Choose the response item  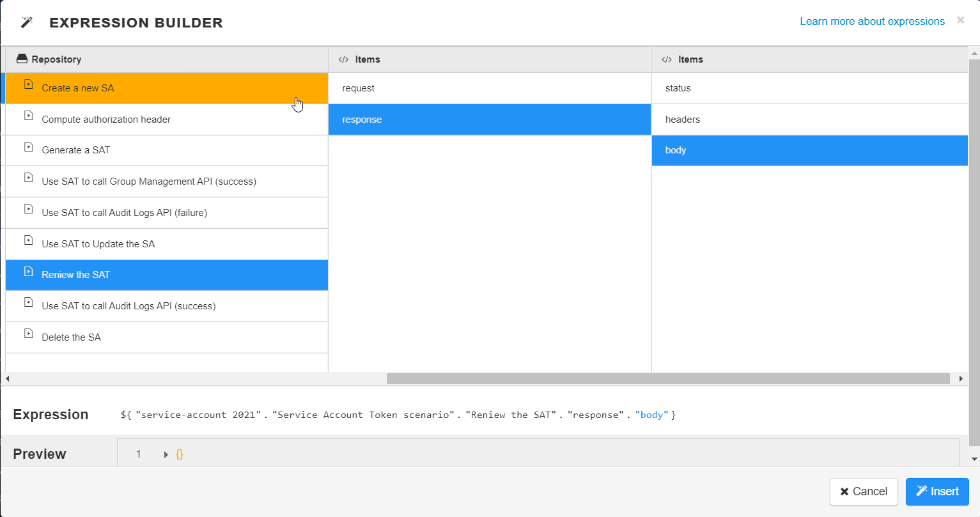coord(490,120)
